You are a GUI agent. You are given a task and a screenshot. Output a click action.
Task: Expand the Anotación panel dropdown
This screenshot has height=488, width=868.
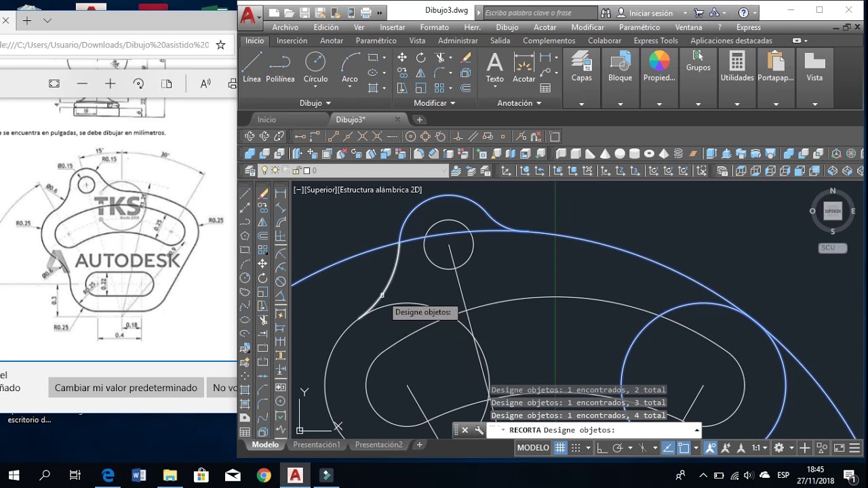[x=519, y=103]
